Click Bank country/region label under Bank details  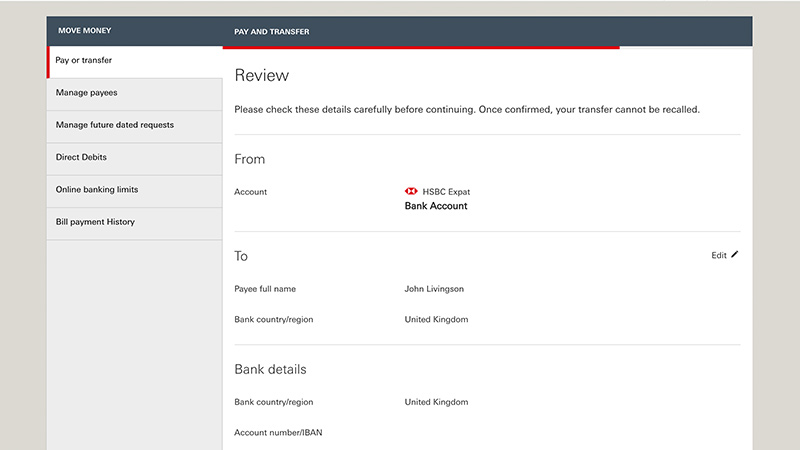pyautogui.click(x=273, y=402)
